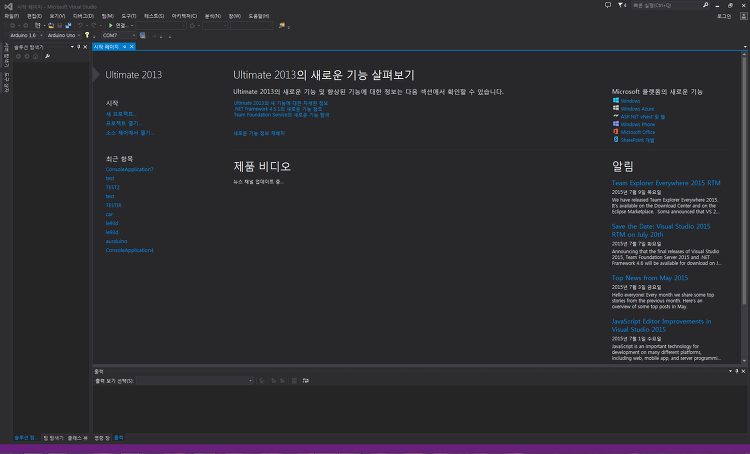
Task: Switch to the Team Explorer tab
Action: point(53,438)
